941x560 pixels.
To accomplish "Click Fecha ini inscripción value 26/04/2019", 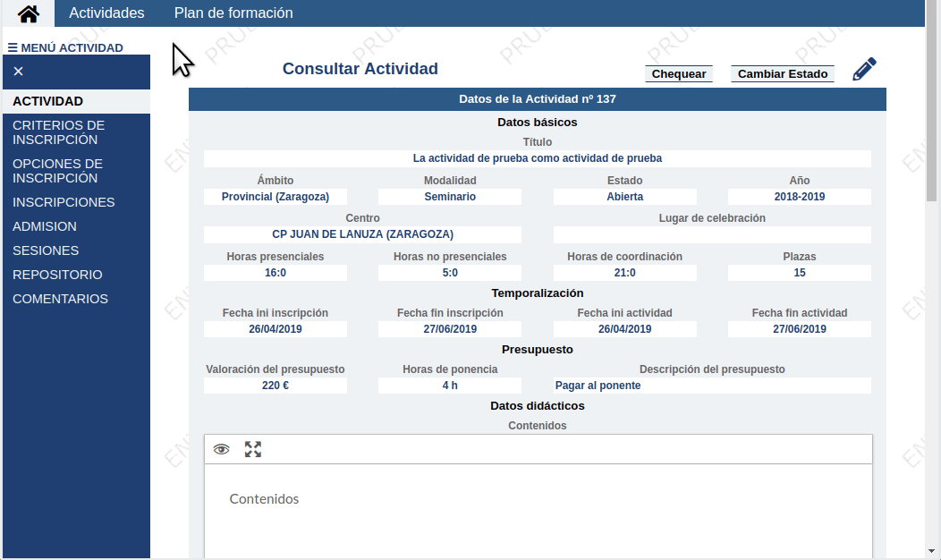I will [x=276, y=329].
